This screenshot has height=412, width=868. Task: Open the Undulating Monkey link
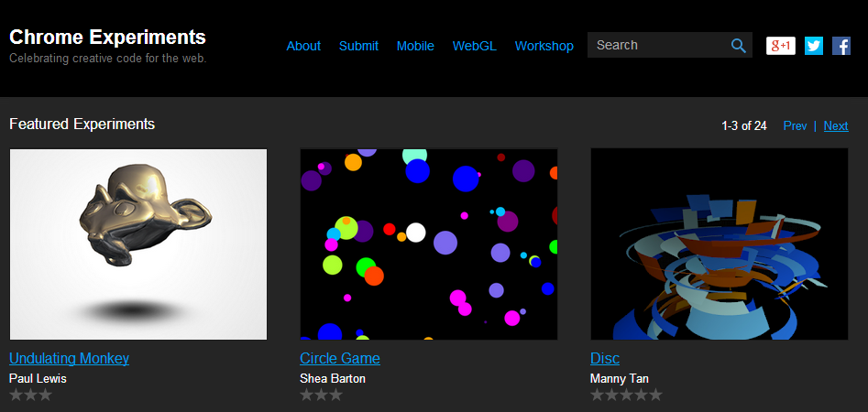(x=69, y=358)
